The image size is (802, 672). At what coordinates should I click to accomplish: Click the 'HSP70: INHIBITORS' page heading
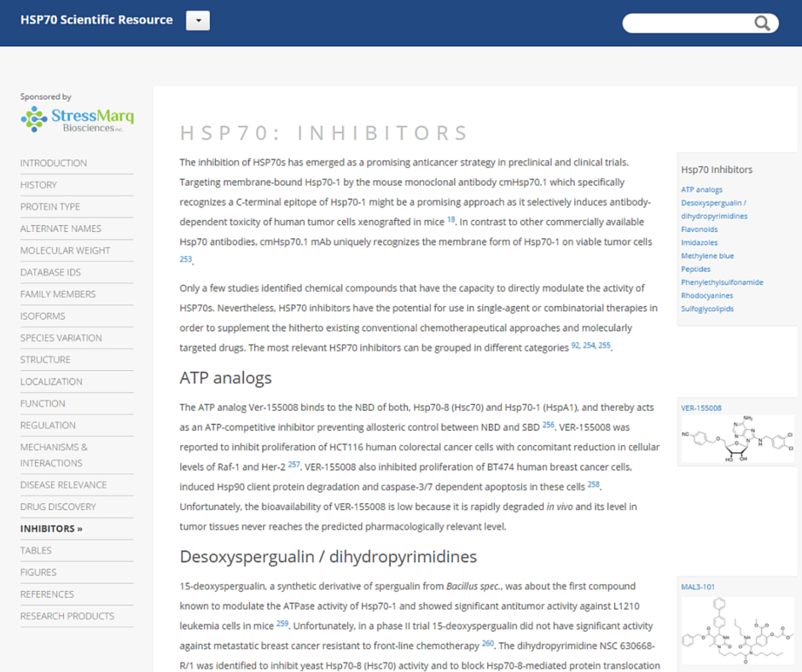(323, 133)
